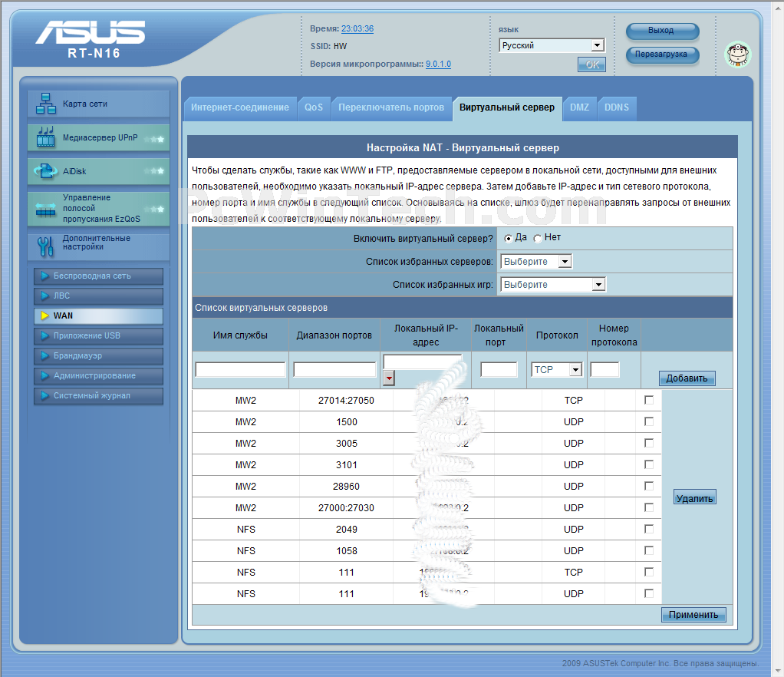Open the Беспроводная сеть menu item
This screenshot has height=677, width=784.
(98, 276)
